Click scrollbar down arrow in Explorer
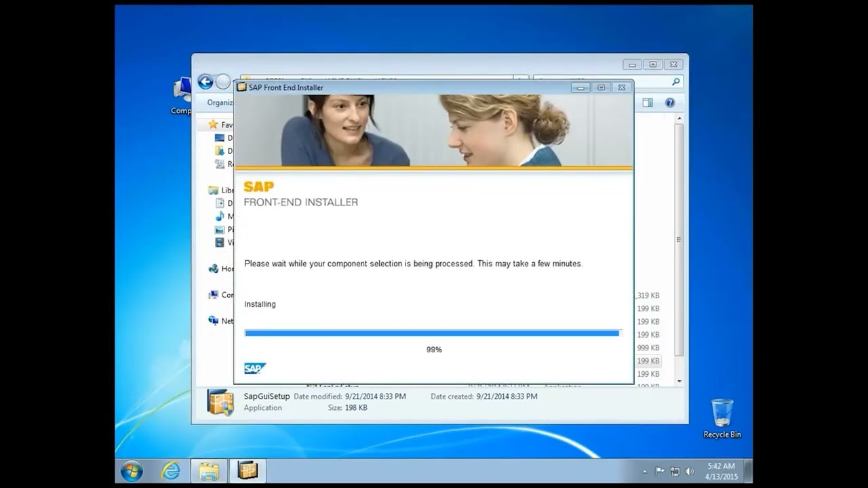This screenshot has width=868, height=488. (x=679, y=382)
